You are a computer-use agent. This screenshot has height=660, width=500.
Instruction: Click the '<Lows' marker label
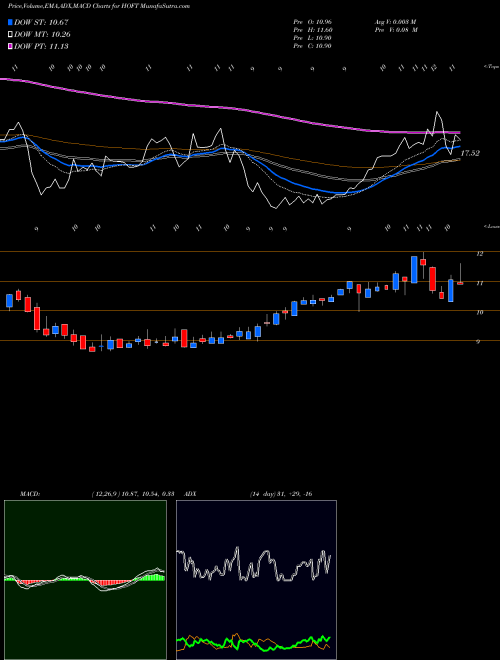coord(491,226)
